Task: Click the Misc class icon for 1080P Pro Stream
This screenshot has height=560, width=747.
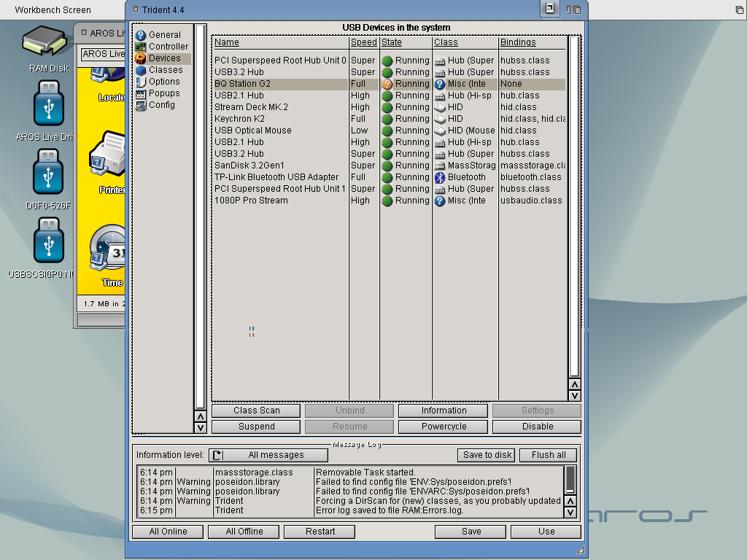Action: (x=440, y=201)
